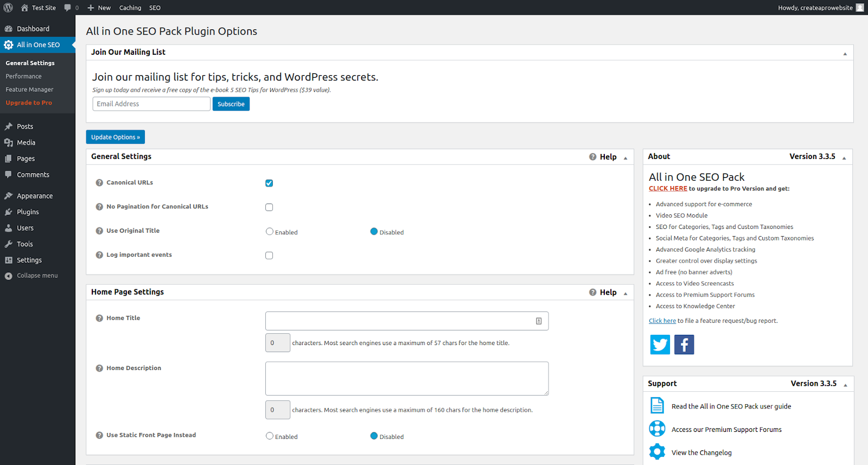Click the Comments icon in sidebar

[9, 175]
